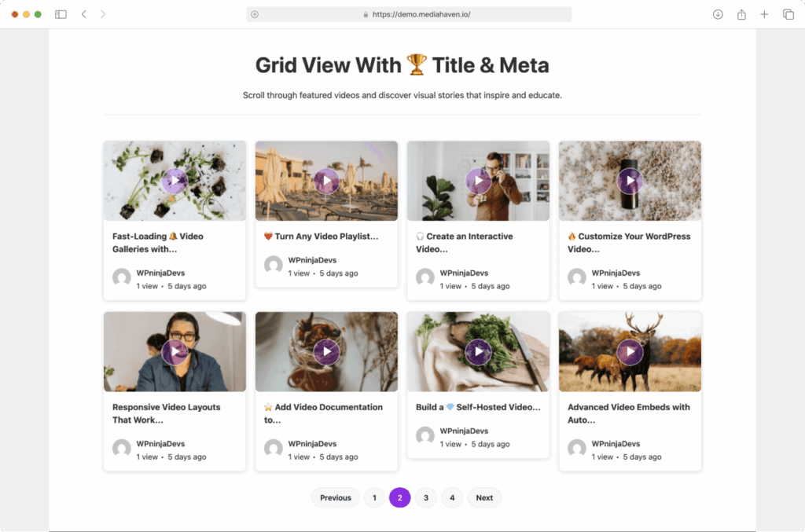Open "Customize Your WordPress Video…" title link

(x=629, y=242)
